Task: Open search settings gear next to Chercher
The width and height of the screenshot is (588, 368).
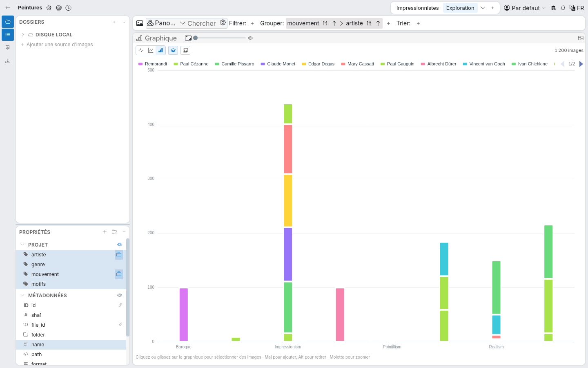Action: (223, 23)
